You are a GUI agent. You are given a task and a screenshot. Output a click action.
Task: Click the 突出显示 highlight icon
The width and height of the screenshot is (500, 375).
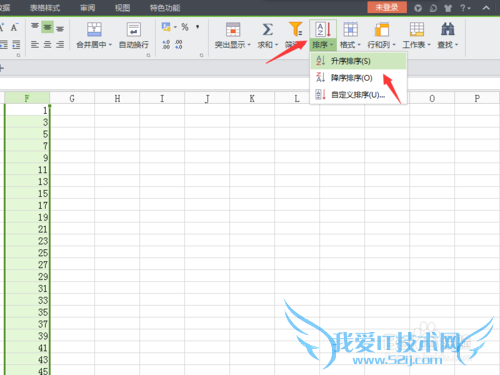tap(233, 29)
